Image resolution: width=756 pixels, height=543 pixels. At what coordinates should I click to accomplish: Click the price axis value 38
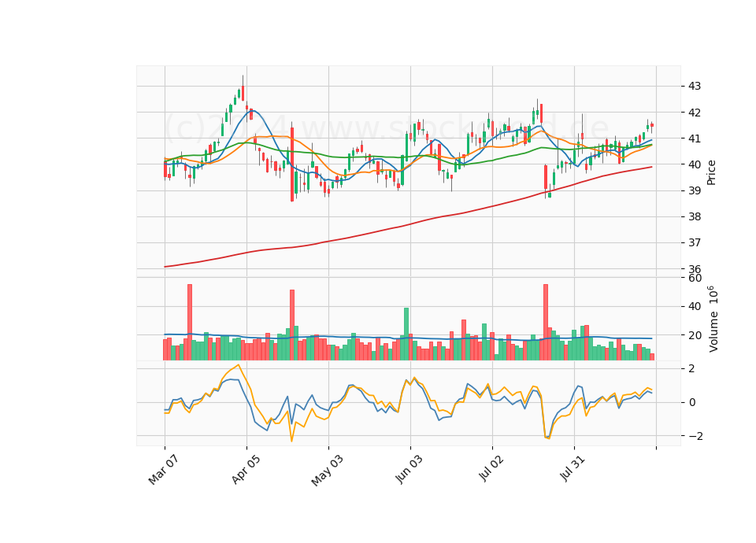[695, 216]
